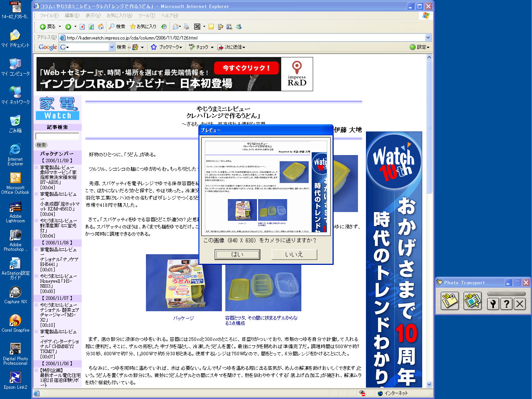Focus the 記事検索 text field in sidebar
The width and height of the screenshot is (532, 399).
57,136
